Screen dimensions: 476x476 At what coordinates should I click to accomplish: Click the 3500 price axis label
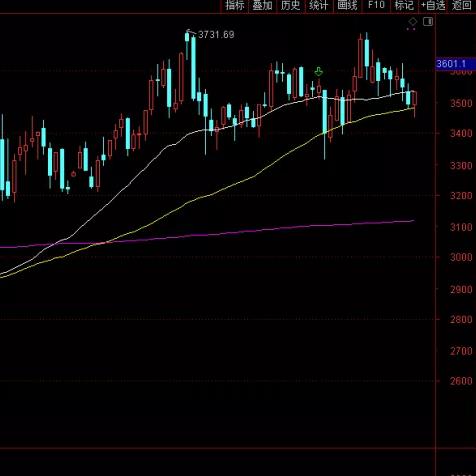(461, 103)
